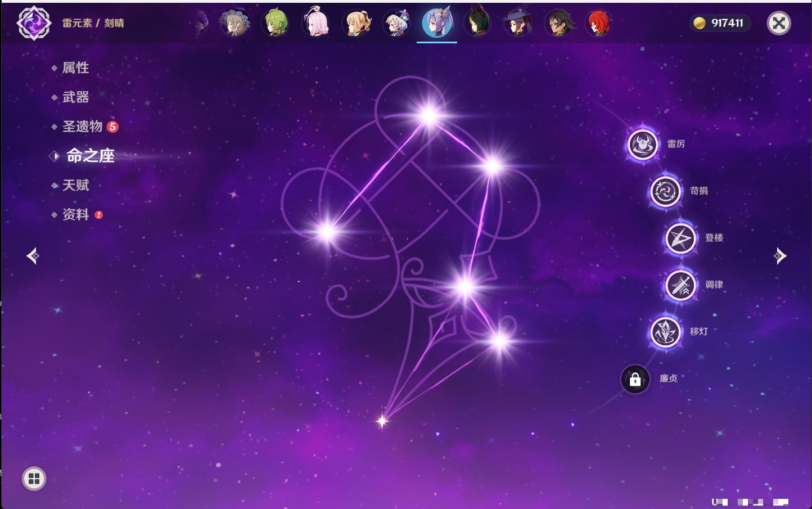Select blonde ponytail Jean portrait

(357, 24)
